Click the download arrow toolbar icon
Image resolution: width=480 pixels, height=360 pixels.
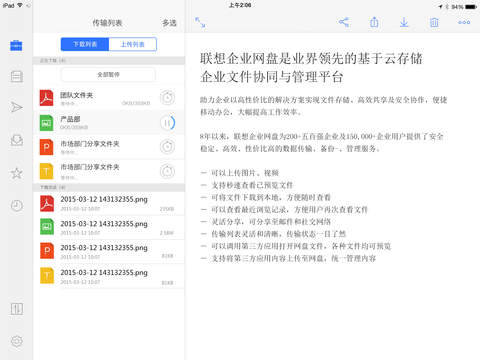404,22
